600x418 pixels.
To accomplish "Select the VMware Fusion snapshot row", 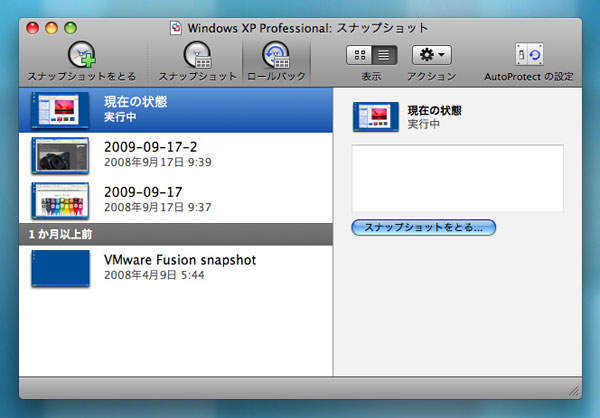I will (x=176, y=268).
